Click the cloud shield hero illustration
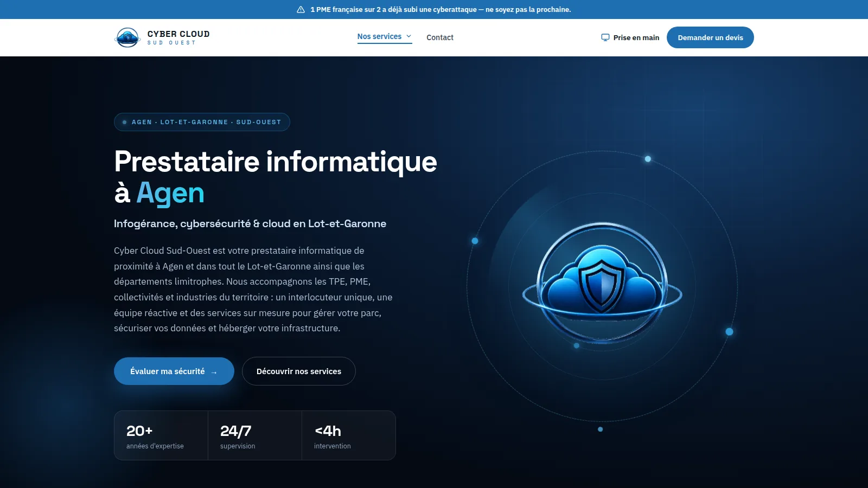Image resolution: width=868 pixels, height=488 pixels. point(602,283)
